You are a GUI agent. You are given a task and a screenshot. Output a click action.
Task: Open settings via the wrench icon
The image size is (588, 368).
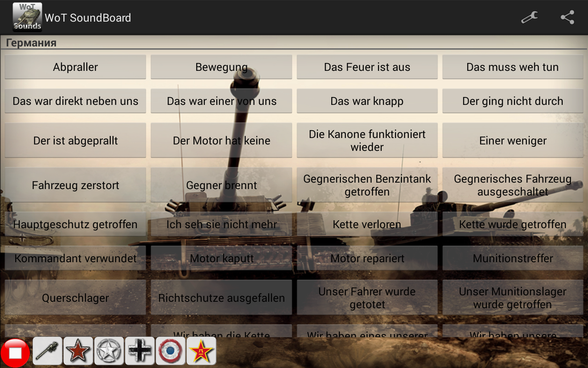click(530, 17)
